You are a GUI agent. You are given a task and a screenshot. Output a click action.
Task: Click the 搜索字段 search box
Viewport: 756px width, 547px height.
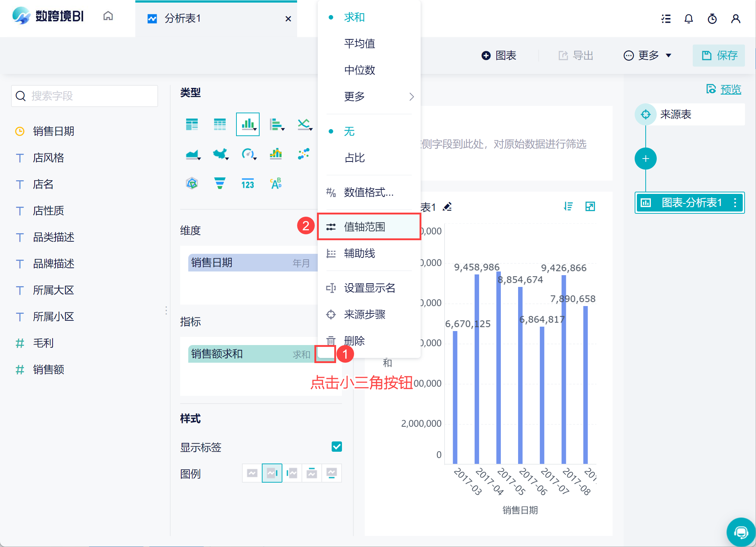coord(85,96)
